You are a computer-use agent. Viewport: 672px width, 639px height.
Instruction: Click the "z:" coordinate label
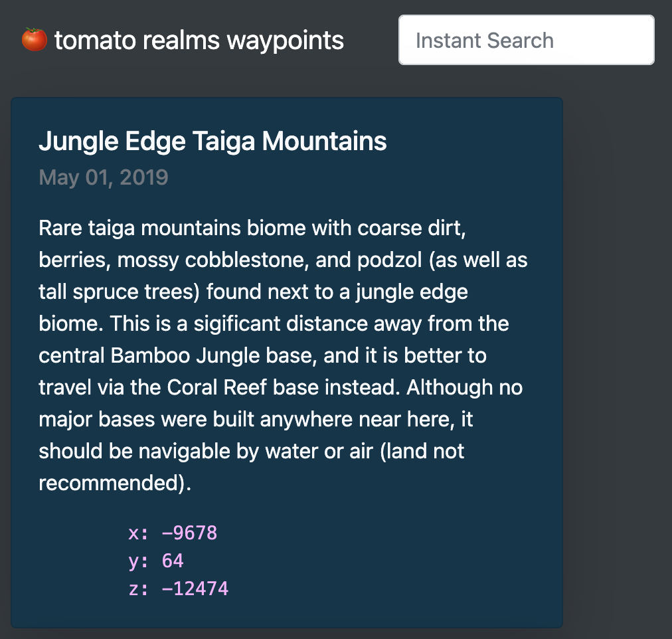[x=139, y=588]
